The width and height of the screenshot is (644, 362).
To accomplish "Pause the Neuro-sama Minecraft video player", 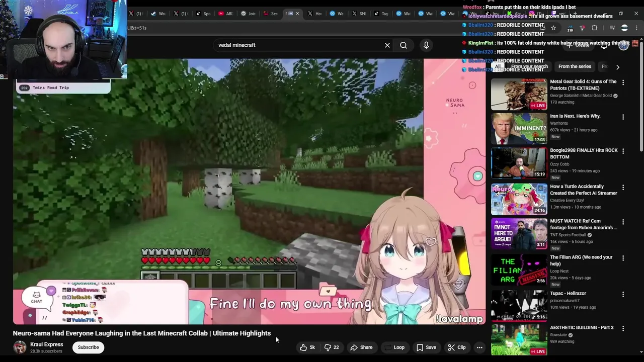I will 250,191.
